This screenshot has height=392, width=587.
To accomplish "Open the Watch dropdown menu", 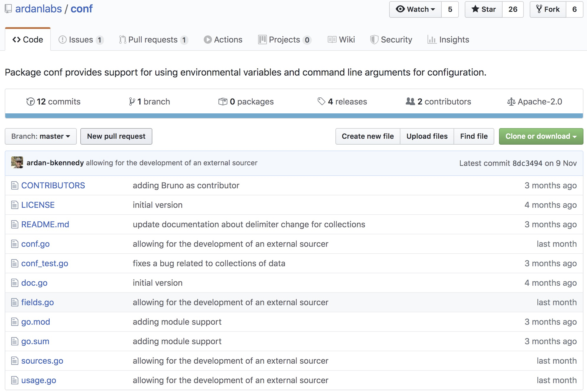I will [415, 9].
